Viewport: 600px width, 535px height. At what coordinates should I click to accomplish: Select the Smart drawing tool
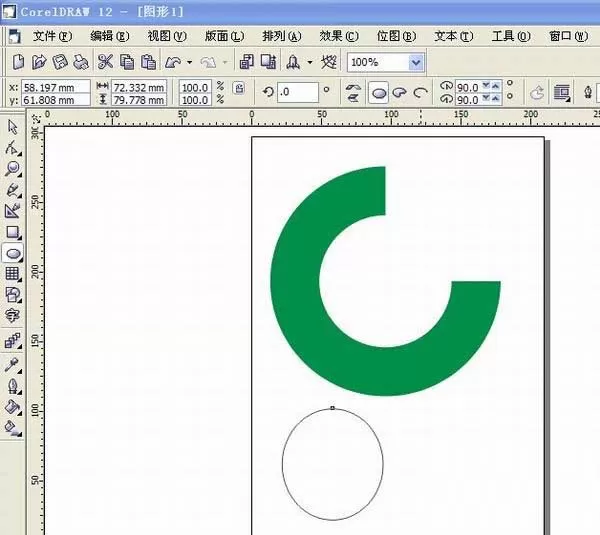12,210
